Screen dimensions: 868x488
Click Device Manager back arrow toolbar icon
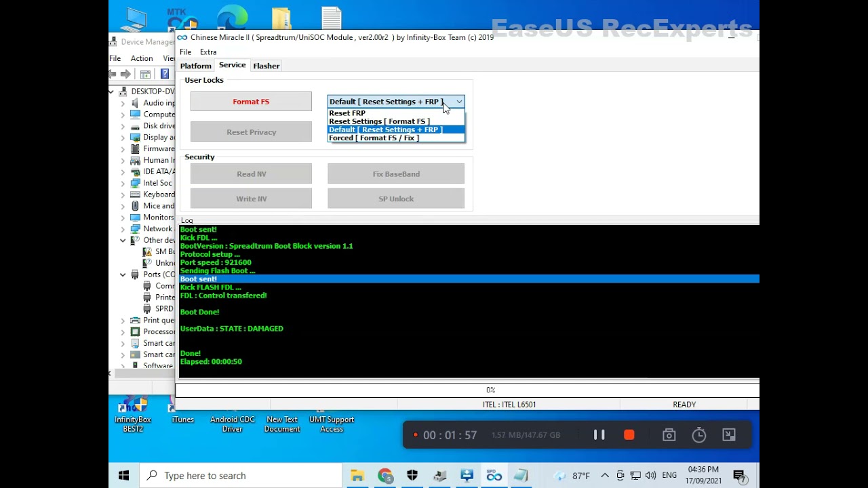113,74
